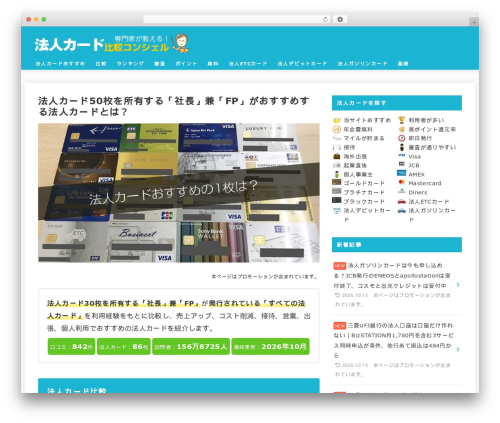Viewport: 500px width, 423px height.
Task: Click the AMEX card logo icon
Action: coord(402,173)
